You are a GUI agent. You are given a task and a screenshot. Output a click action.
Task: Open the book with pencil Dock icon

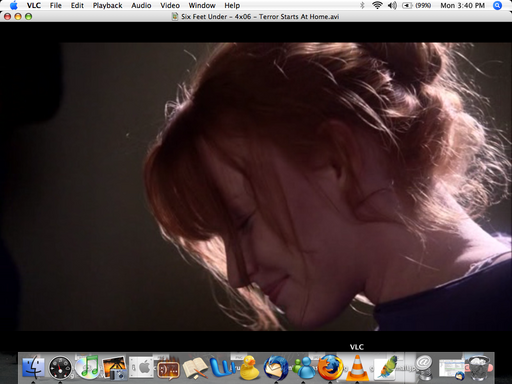click(x=195, y=368)
